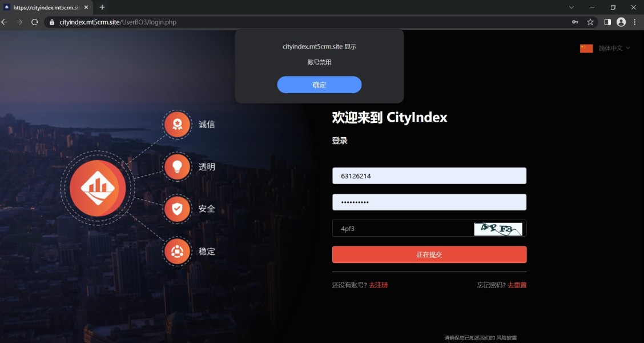The width and height of the screenshot is (644, 343).
Task: Open the saved password key icon
Action: tap(575, 22)
